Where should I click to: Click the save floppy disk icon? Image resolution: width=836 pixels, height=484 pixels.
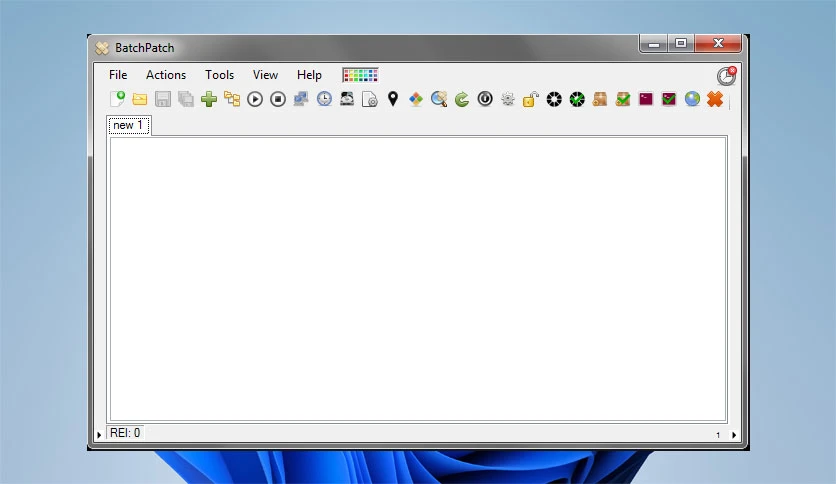[163, 99]
